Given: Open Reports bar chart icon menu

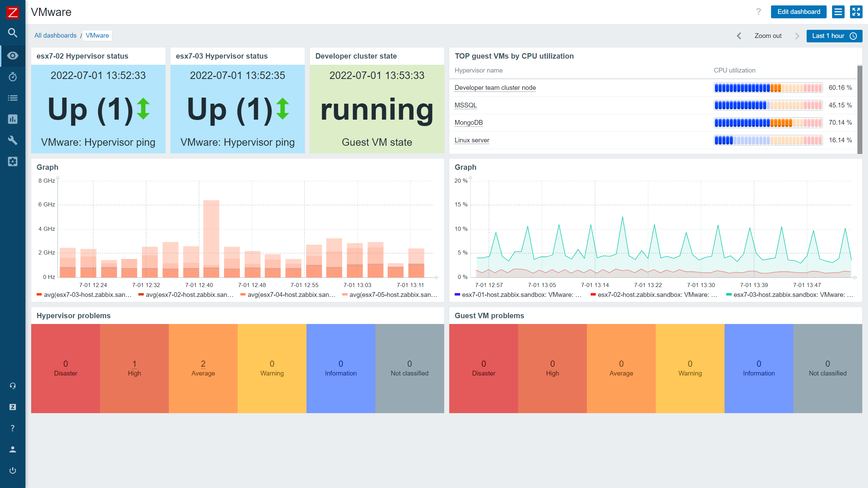Looking at the screenshot, I should tap(13, 119).
